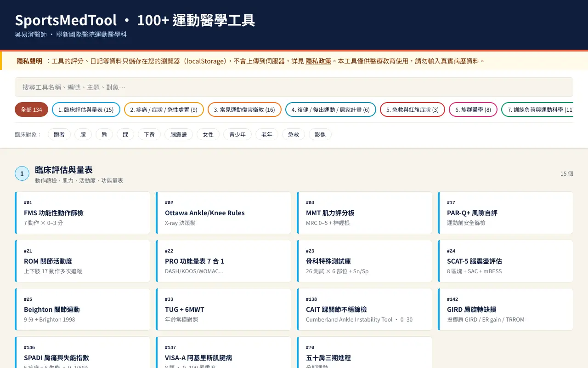Toggle the 跑者 clinical target chip

(x=59, y=134)
